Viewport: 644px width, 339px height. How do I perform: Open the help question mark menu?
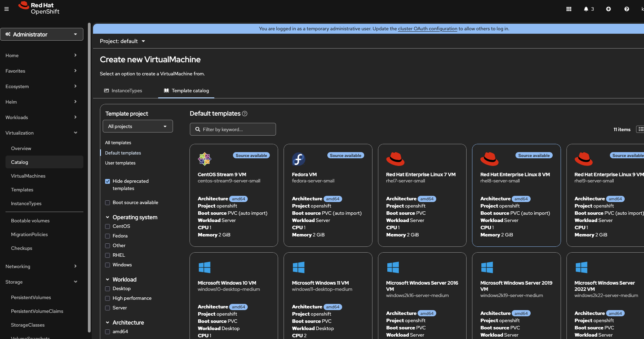(627, 9)
